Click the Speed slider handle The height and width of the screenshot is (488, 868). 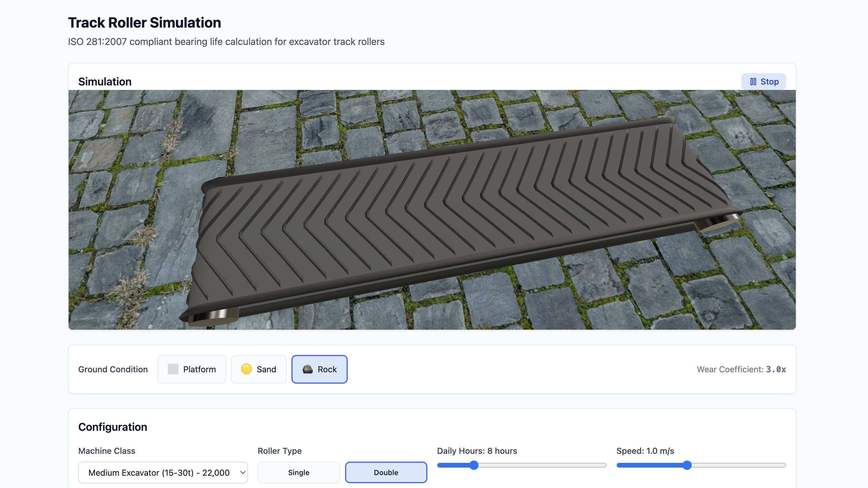[x=687, y=465]
